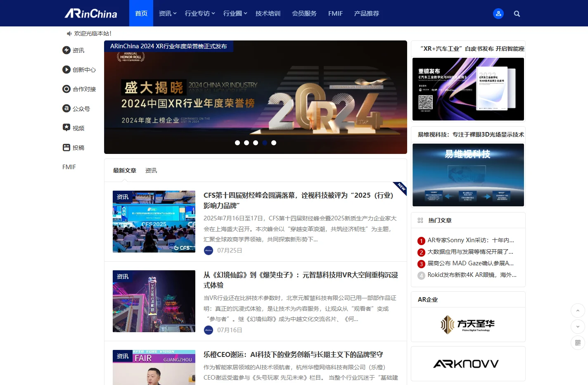Open the VR night-scene article thumbnail
Screen dimensions: 588x385
click(154, 301)
